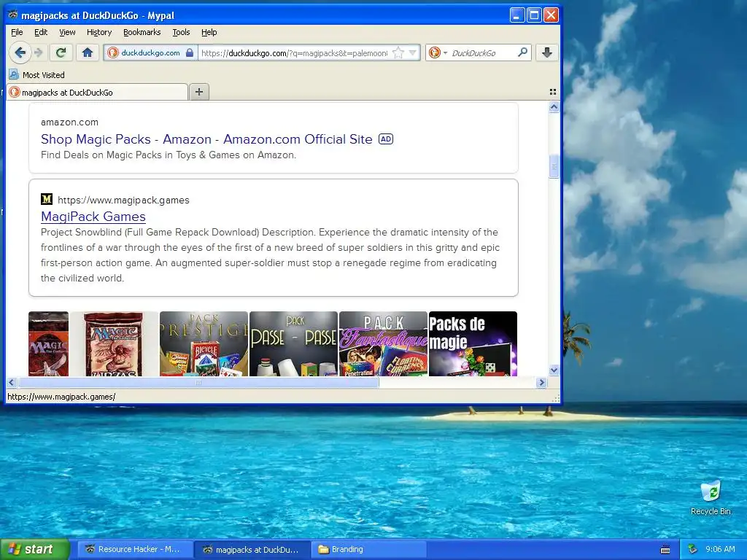Image resolution: width=747 pixels, height=560 pixels.
Task: Open the Windows start button
Action: (35, 549)
